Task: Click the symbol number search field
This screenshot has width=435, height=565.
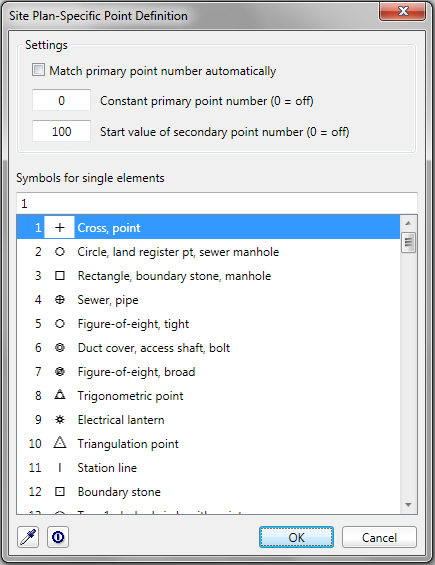Action: 217,204
